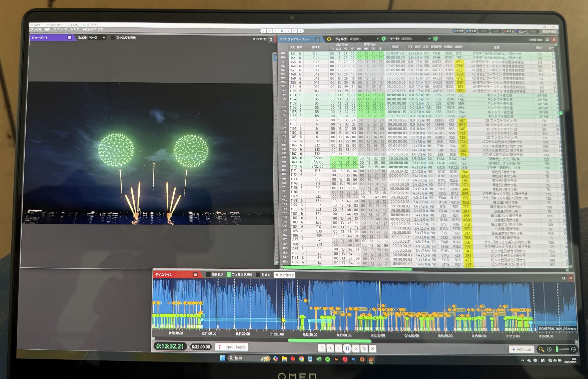588x379 pixels.
Task: Uncheck フィルタを反映 in timeline toolbar
Action: 229,274
